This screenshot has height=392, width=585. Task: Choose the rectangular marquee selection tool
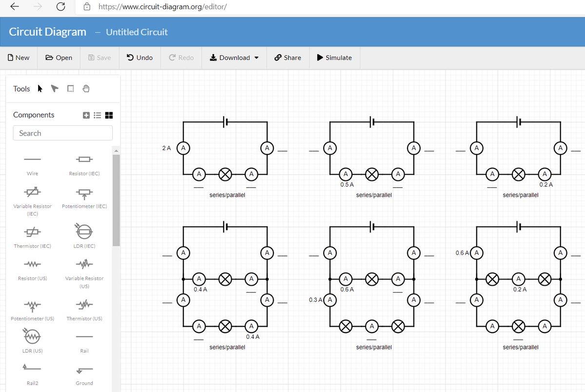point(70,89)
